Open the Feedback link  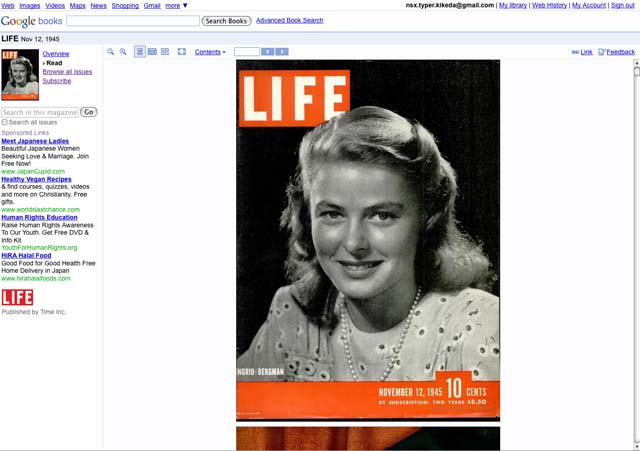point(617,52)
